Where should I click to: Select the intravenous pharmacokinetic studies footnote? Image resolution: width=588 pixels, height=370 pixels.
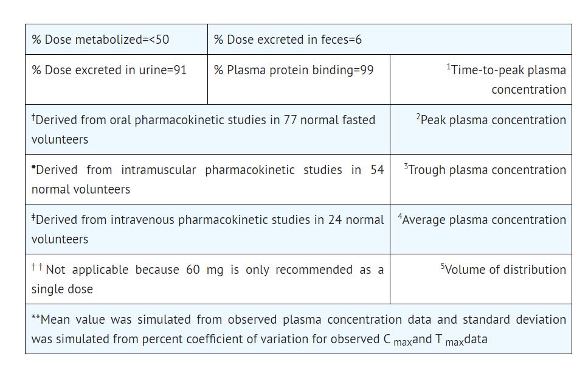(207, 229)
